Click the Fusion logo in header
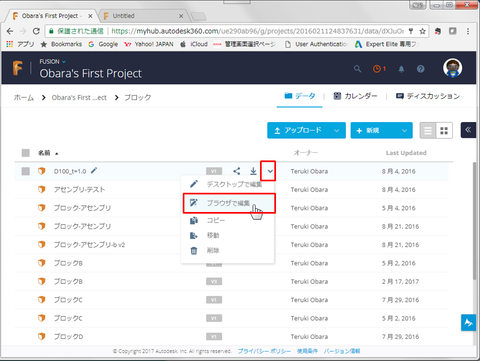The image size is (480, 361). point(18,68)
